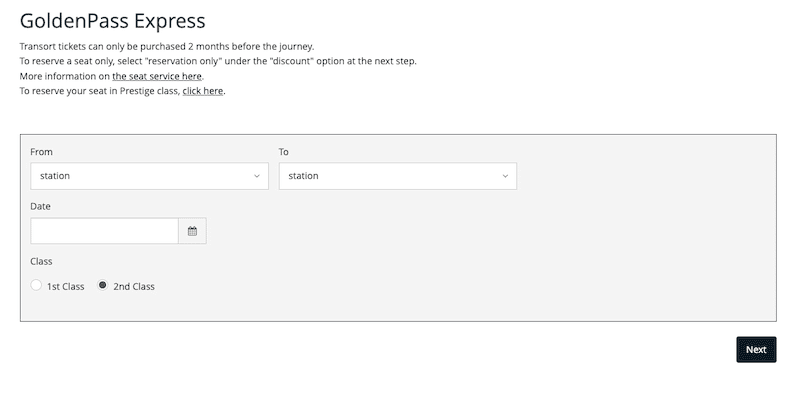Viewport: 800px width, 398px height.
Task: Click the 'Class' section label
Action: [41, 261]
